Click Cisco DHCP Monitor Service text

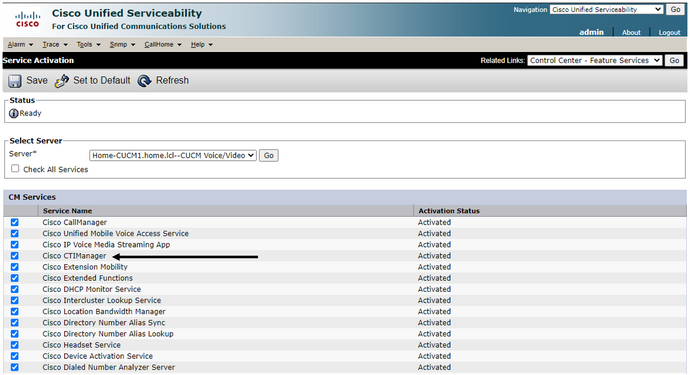pos(92,289)
